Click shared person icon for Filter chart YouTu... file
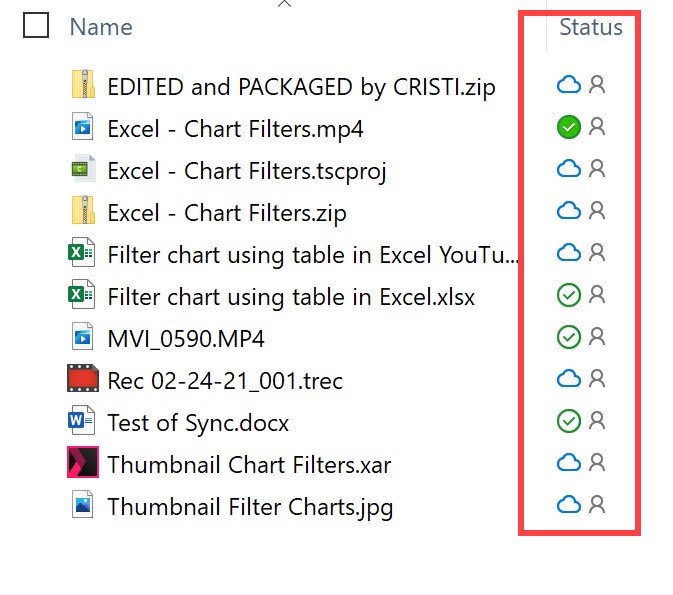This screenshot has width=673, height=595. 597,252
